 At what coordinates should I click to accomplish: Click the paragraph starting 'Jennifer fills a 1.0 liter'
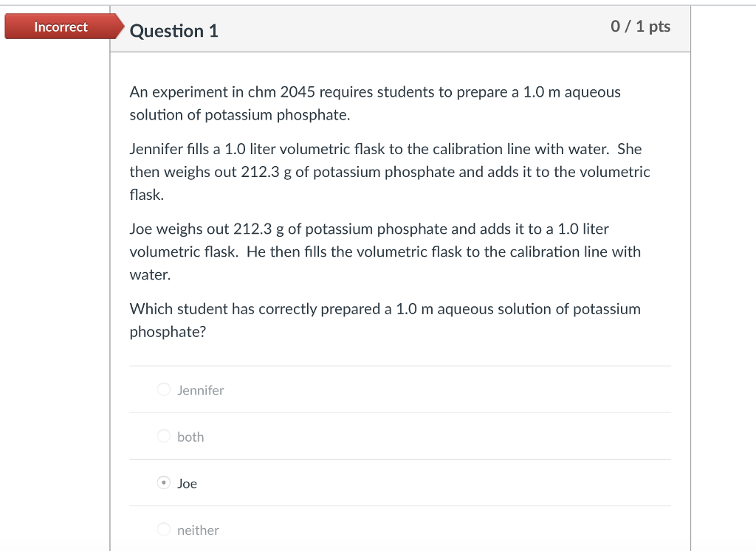pyautogui.click(x=390, y=171)
